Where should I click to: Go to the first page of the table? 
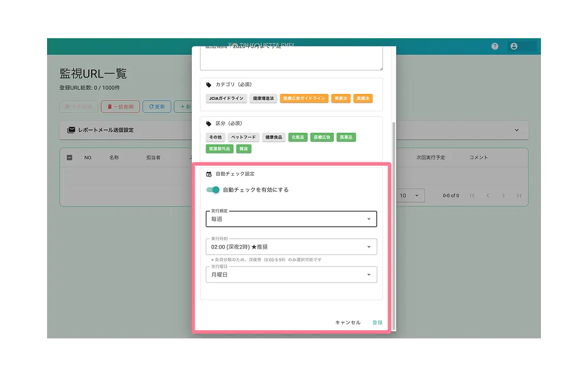(x=472, y=196)
